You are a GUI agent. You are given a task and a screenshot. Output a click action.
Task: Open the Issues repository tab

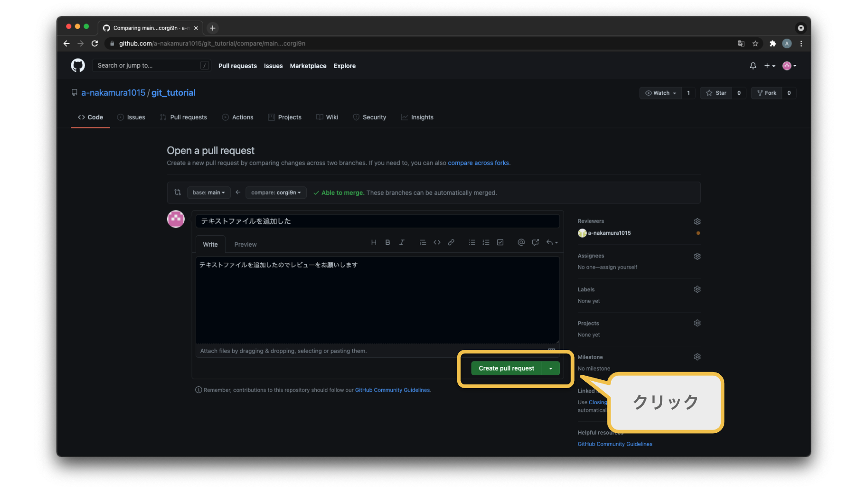pyautogui.click(x=131, y=117)
